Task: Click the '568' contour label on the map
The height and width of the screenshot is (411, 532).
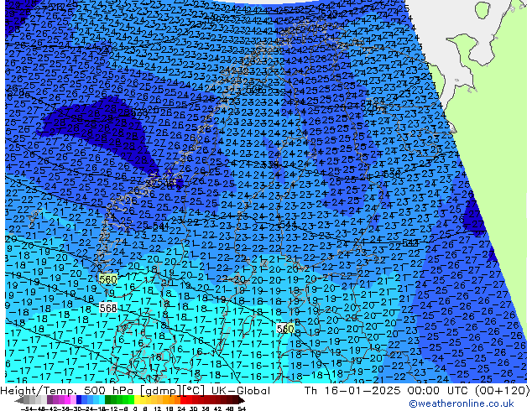Action: [108, 308]
